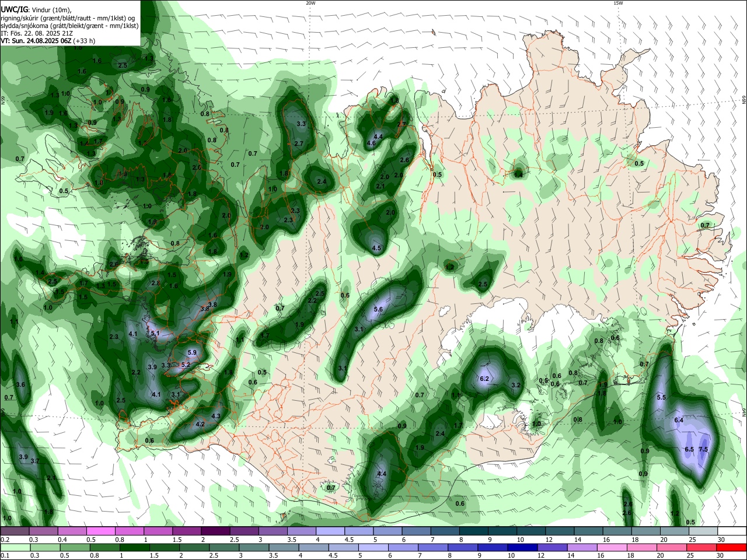Pick the dark blue swatch between 10 and 12 in the bottom legend
The image size is (747, 560).
coord(522,547)
